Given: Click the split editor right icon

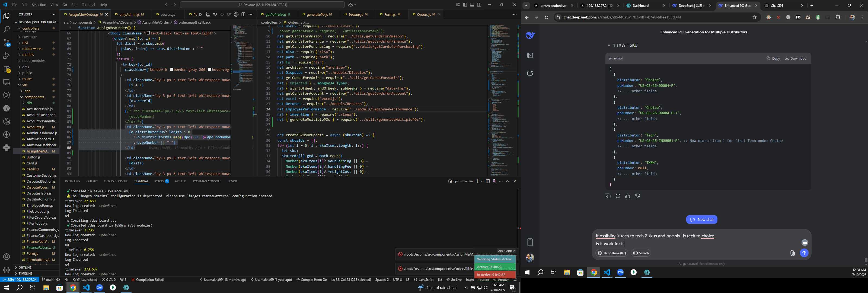Looking at the screenshot, I should pyautogui.click(x=243, y=14).
